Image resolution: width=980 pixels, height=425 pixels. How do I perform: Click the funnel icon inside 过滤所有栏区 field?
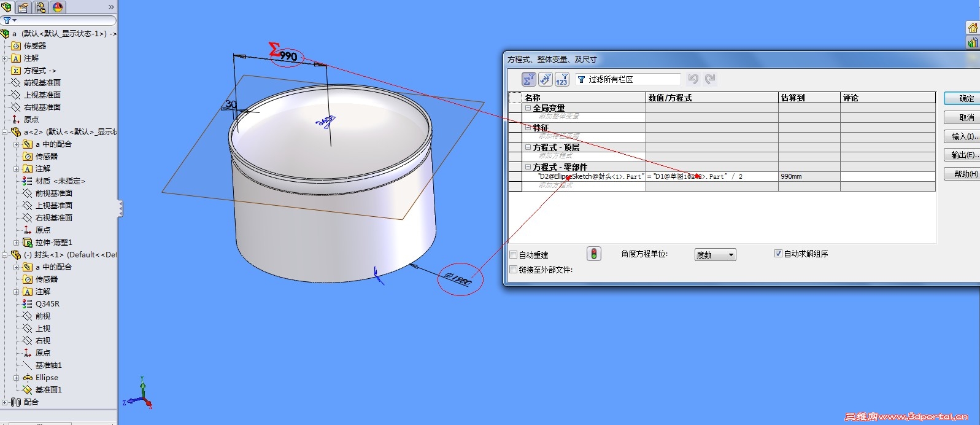[581, 79]
